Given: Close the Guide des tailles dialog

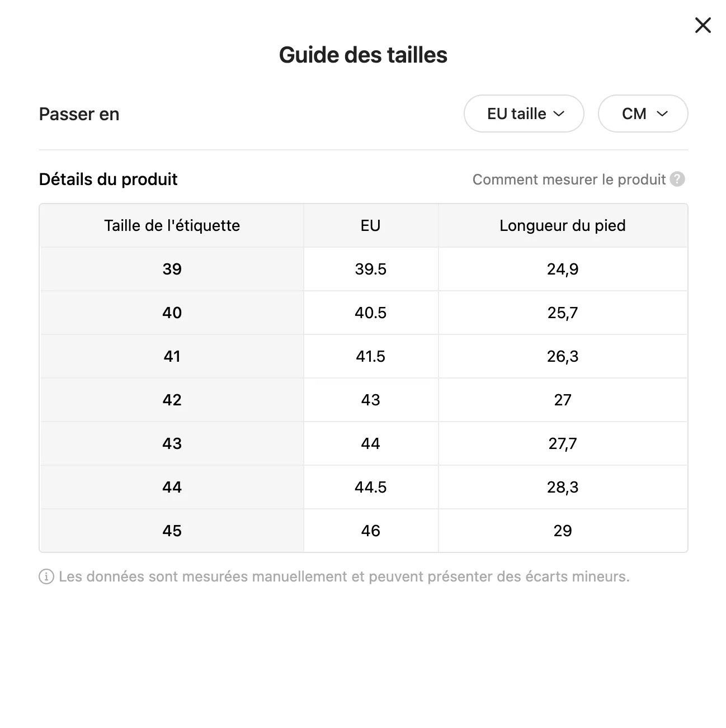Looking at the screenshot, I should click(x=703, y=25).
